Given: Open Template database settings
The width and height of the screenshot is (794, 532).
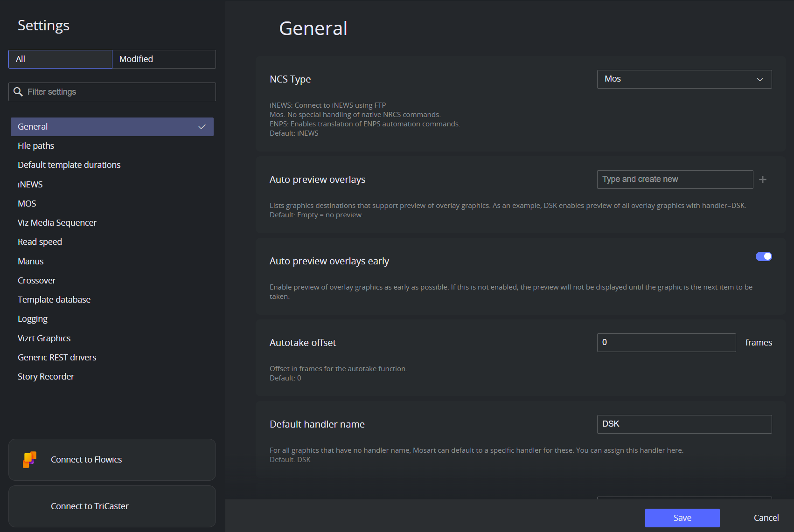Looking at the screenshot, I should 54,300.
